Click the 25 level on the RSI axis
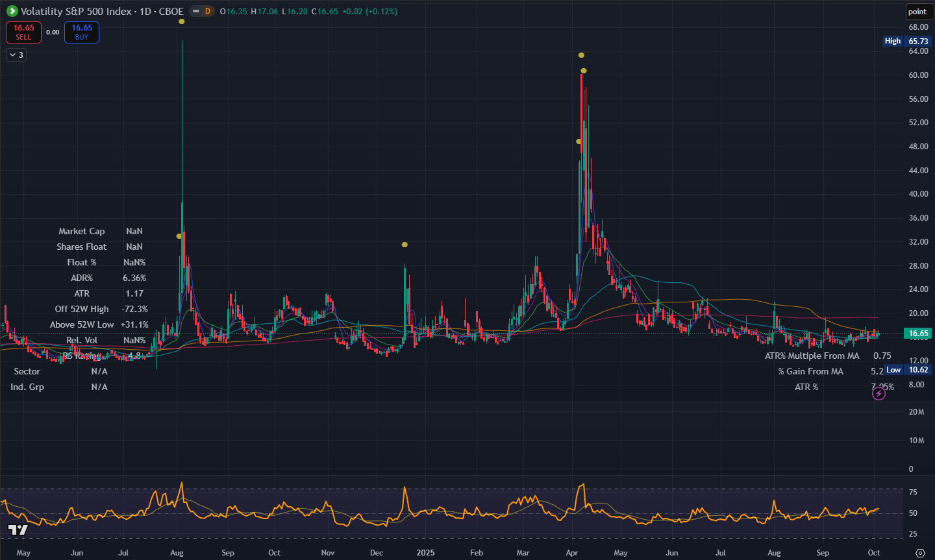 [913, 534]
